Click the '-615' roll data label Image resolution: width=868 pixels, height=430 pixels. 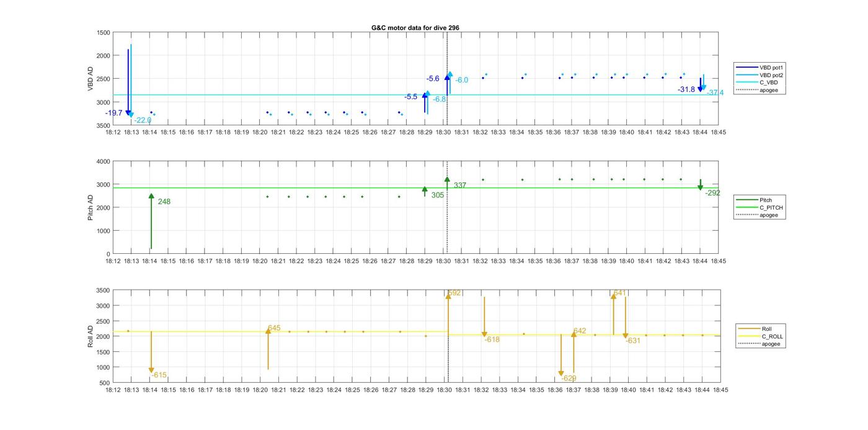click(159, 375)
